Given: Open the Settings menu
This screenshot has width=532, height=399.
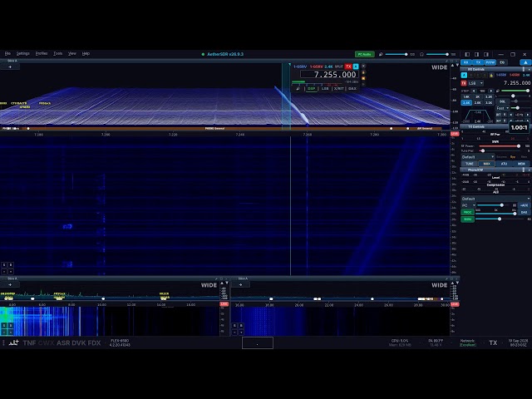Looking at the screenshot, I should point(23,53).
